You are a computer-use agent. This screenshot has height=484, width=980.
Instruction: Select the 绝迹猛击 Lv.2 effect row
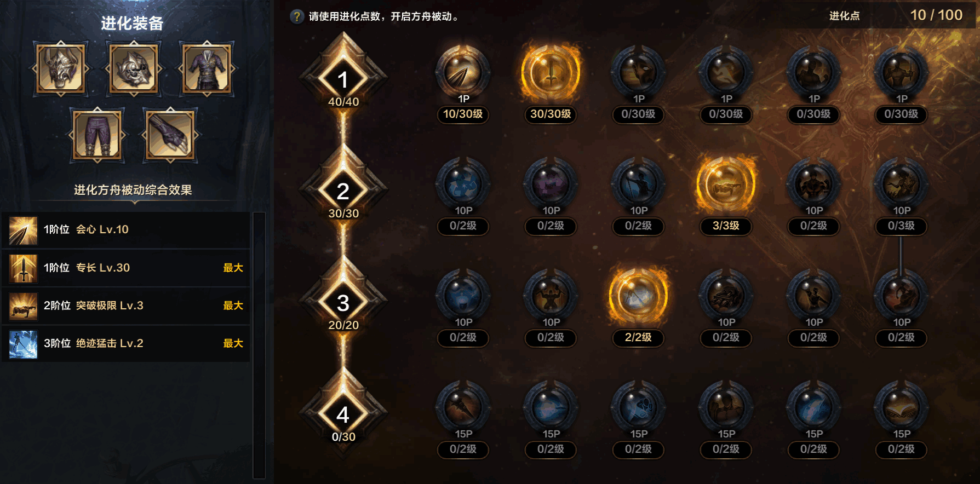point(126,343)
